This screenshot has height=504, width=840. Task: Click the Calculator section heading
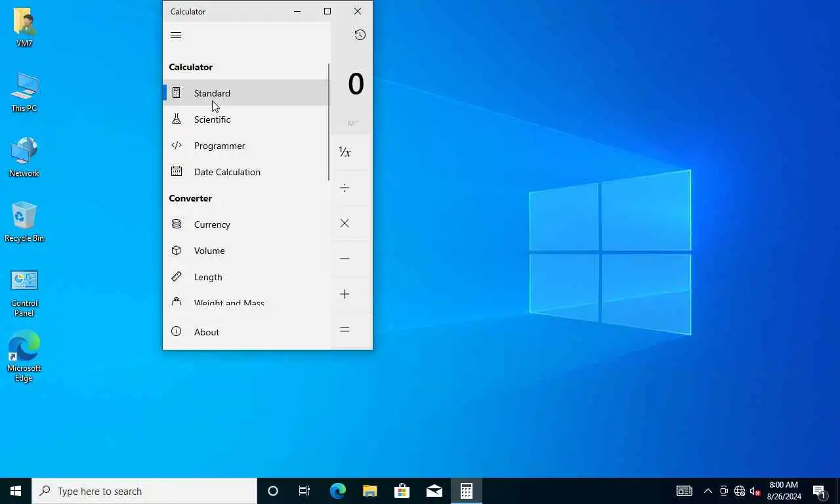pos(190,67)
